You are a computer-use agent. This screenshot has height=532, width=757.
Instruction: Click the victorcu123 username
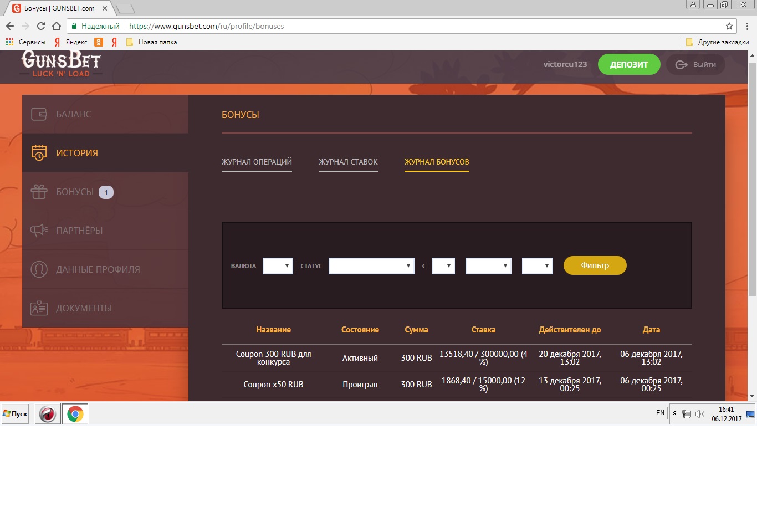point(565,64)
